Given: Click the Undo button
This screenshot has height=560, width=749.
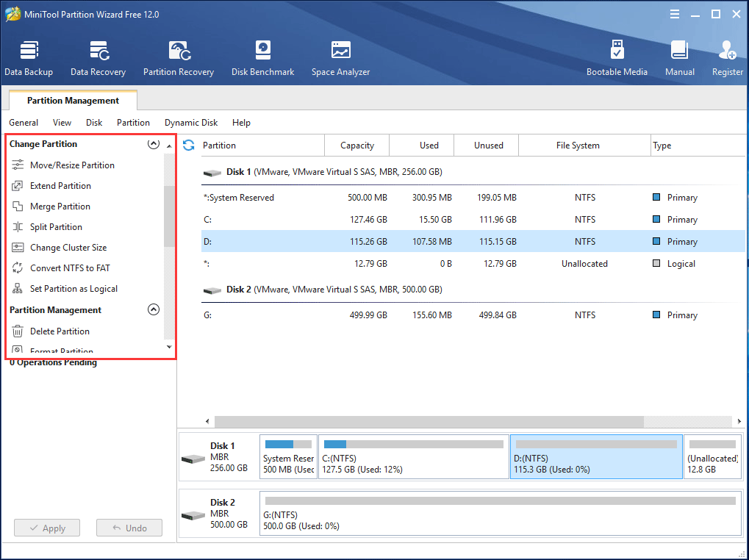Looking at the screenshot, I should pos(129,528).
